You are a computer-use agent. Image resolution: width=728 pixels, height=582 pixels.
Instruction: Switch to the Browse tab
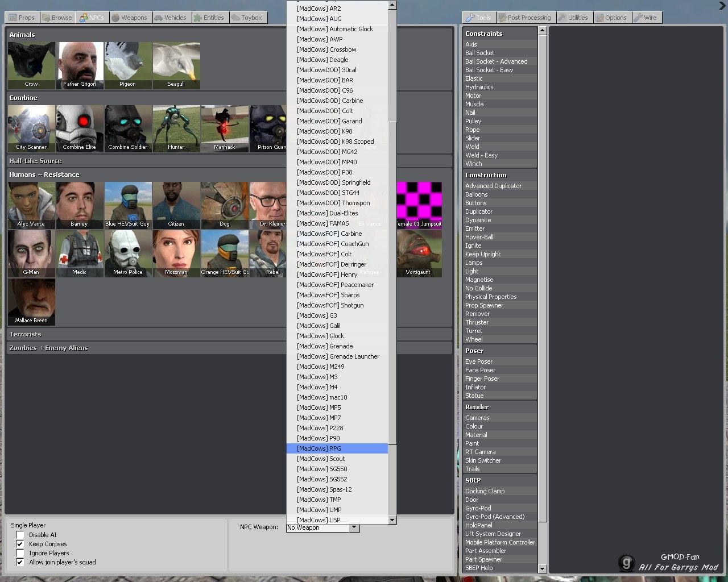point(56,18)
